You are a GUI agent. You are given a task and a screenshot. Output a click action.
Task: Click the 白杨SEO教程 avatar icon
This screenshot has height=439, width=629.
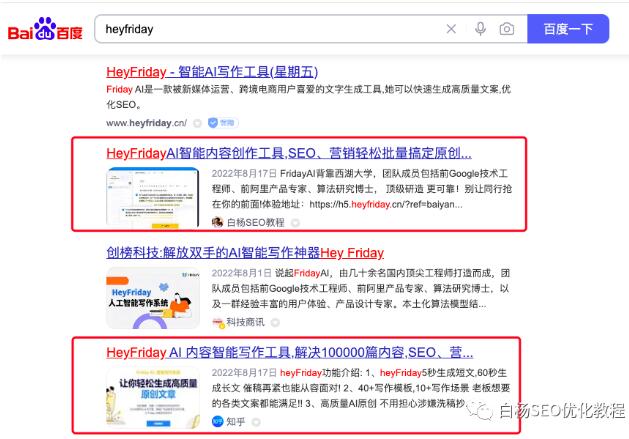pyautogui.click(x=217, y=222)
